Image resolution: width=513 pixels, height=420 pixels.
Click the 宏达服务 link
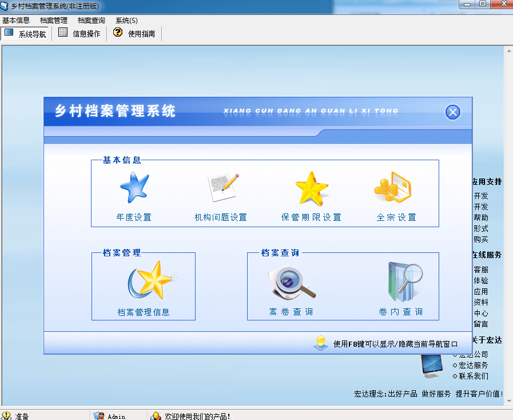(473, 365)
